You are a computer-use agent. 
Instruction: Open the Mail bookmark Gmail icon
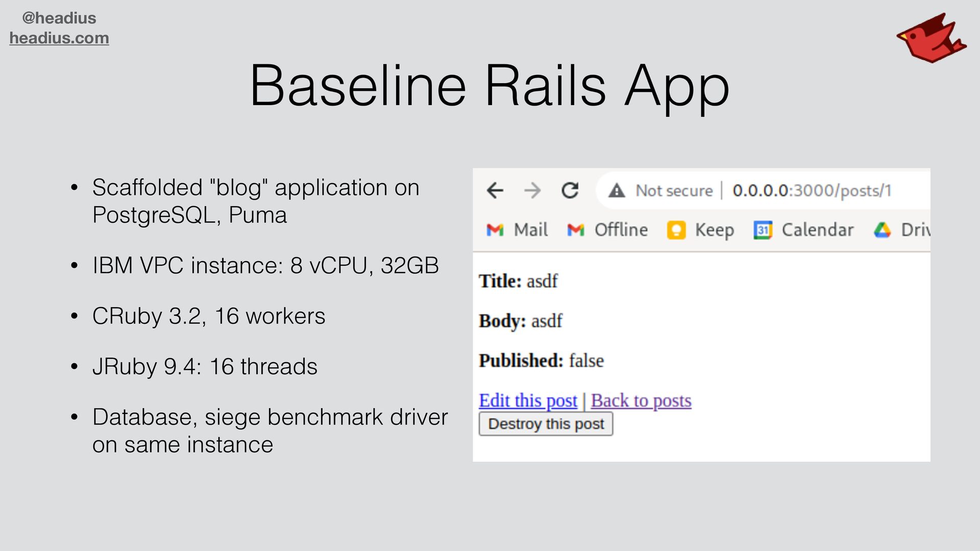pyautogui.click(x=495, y=230)
